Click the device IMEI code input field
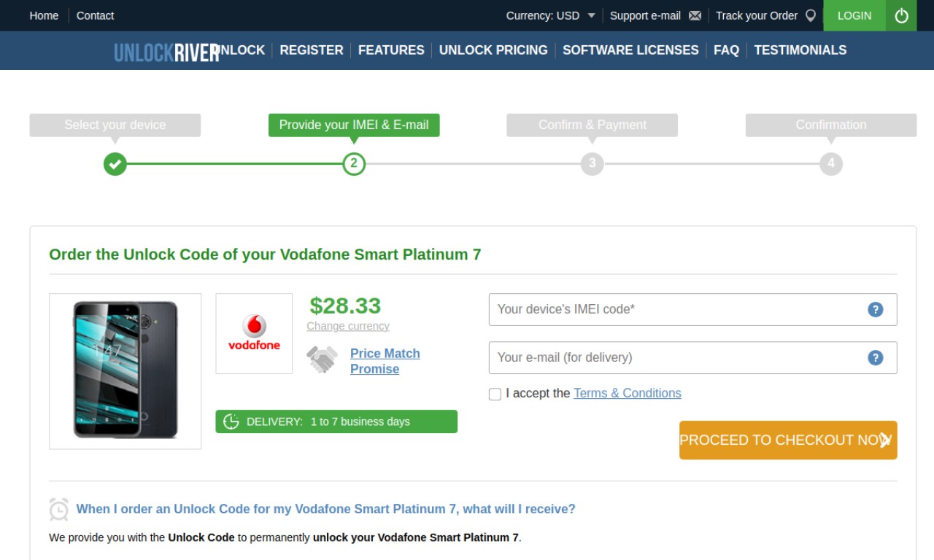Image resolution: width=934 pixels, height=560 pixels. [692, 309]
